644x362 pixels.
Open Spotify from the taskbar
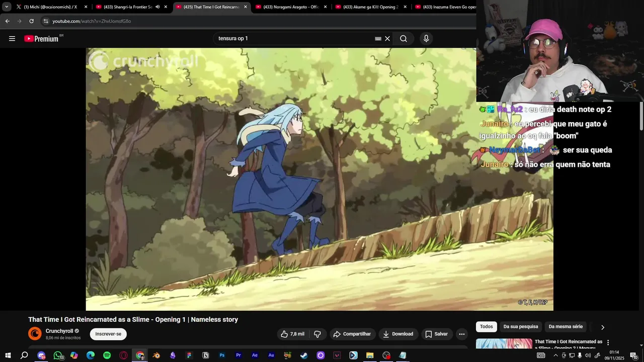click(107, 355)
